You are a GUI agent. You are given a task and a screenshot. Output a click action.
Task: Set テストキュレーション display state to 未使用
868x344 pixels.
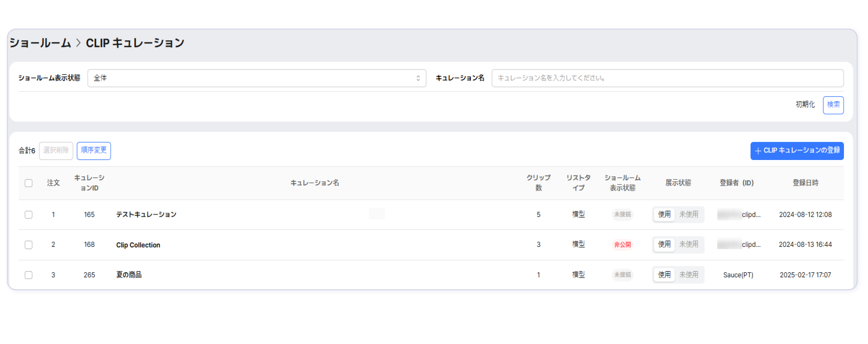(688, 215)
